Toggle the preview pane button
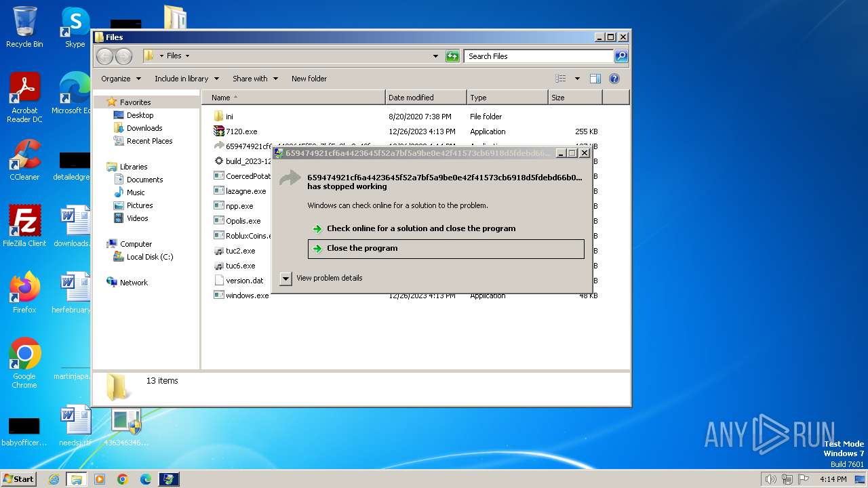This screenshot has width=868, height=488. pyautogui.click(x=595, y=79)
